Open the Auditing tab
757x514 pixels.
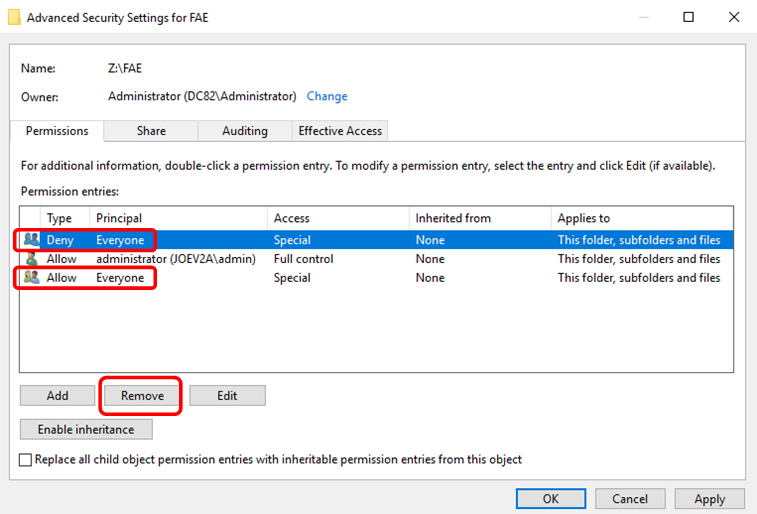point(245,131)
